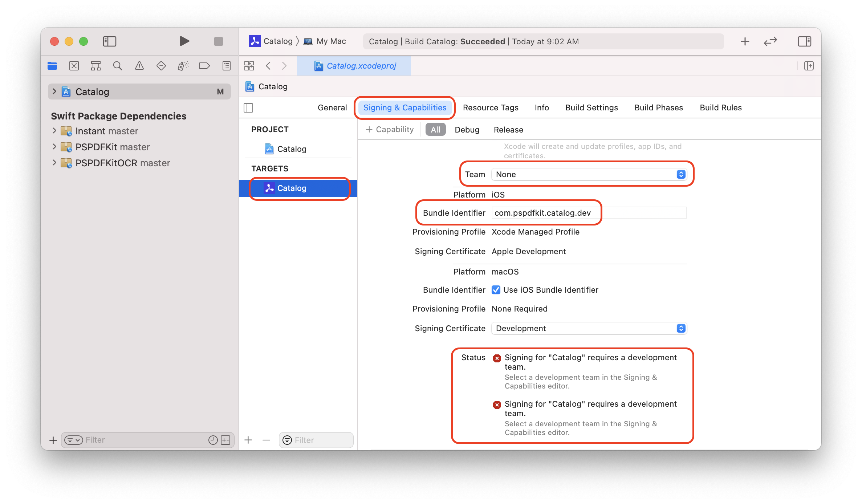Add a new target with plus
862x504 pixels.
coord(248,440)
